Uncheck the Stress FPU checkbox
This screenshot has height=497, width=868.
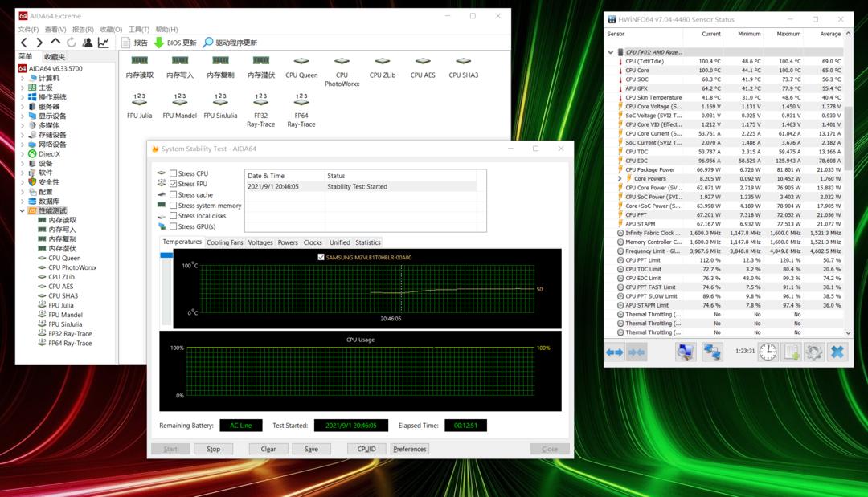174,184
